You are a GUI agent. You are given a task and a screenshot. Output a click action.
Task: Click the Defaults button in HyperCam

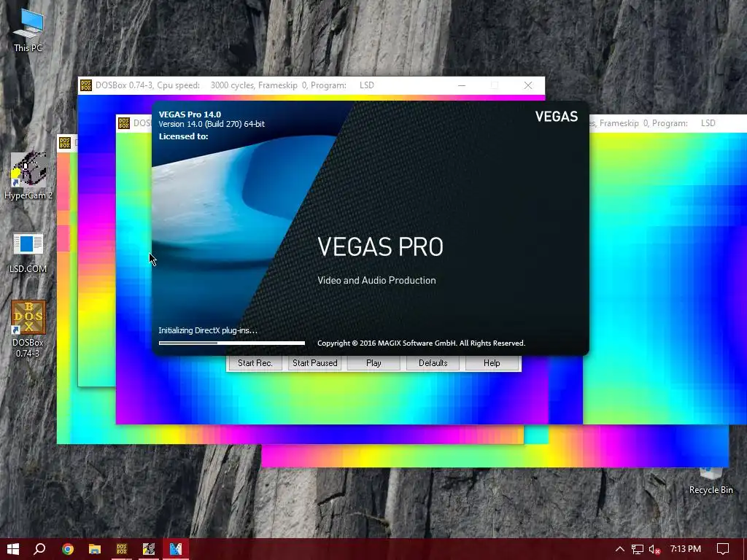(433, 363)
